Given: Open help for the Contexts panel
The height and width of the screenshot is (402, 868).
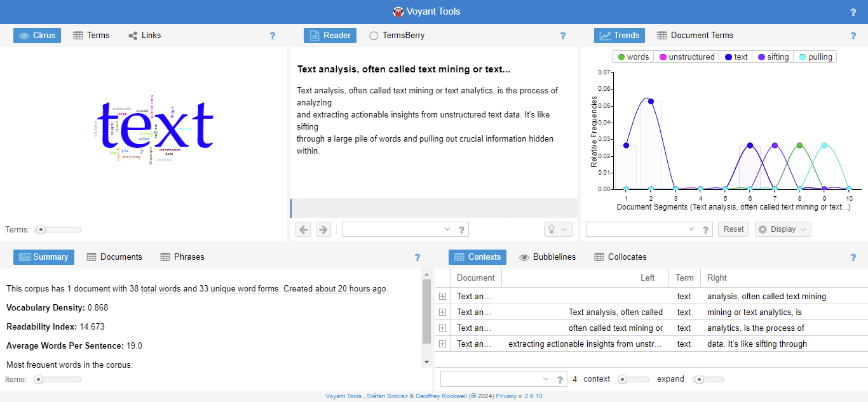Looking at the screenshot, I should (x=853, y=257).
